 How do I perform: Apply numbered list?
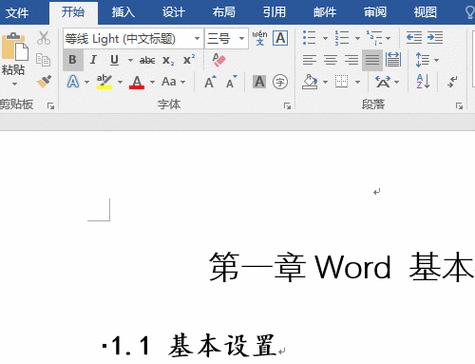click(342, 38)
